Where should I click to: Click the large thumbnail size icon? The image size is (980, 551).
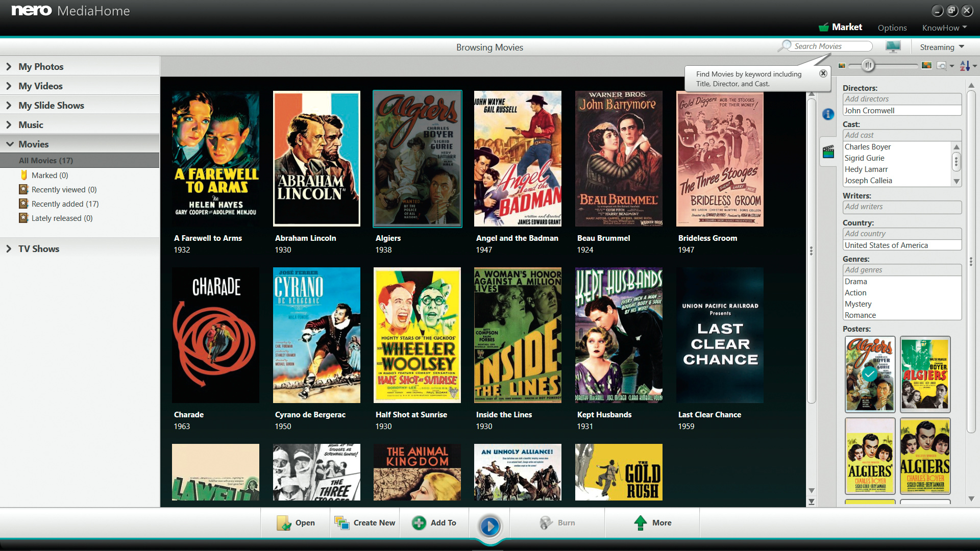(x=926, y=65)
